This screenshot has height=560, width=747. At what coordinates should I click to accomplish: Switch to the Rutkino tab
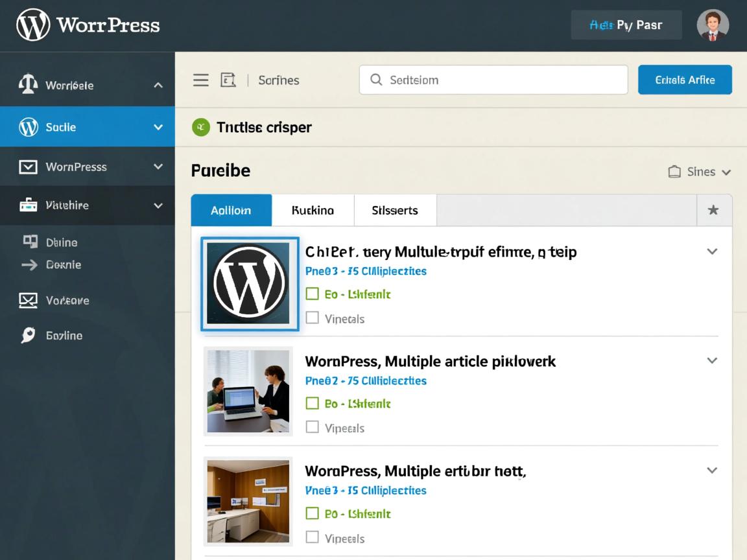tap(313, 210)
